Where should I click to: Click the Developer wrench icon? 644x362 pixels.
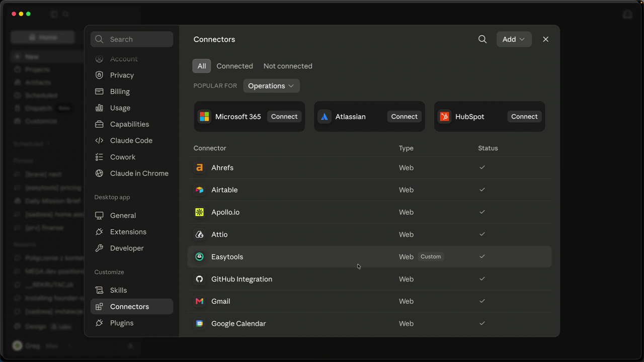(99, 248)
